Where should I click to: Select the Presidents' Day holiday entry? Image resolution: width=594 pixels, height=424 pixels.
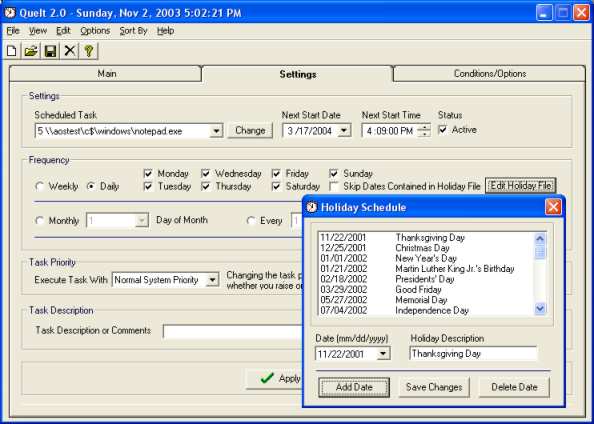[x=426, y=279]
